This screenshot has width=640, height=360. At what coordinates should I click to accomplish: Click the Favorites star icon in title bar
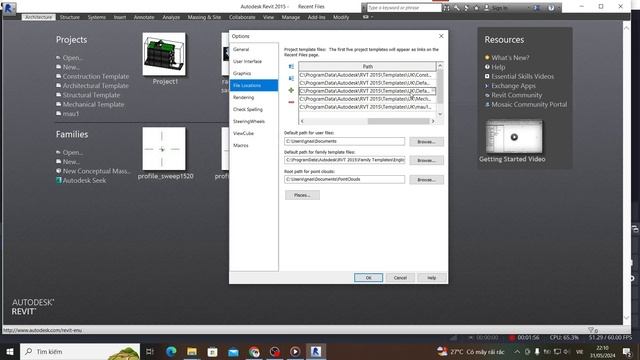[x=476, y=8]
